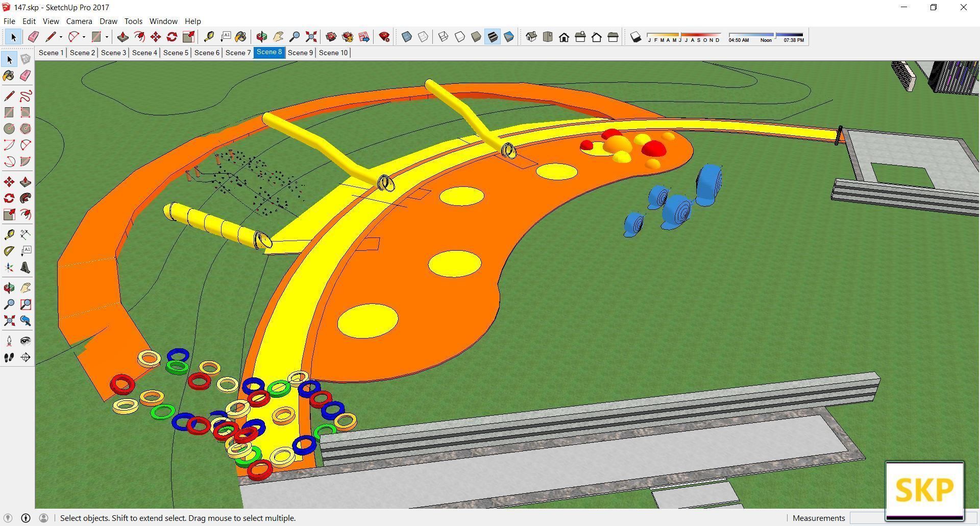Image resolution: width=980 pixels, height=526 pixels.
Task: Open the Help menu
Action: tap(192, 21)
